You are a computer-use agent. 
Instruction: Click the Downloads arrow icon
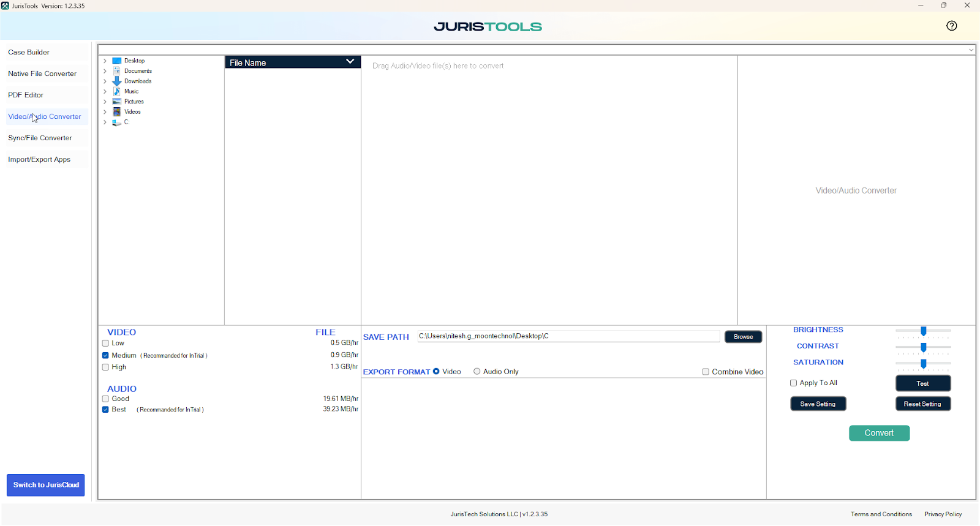(117, 81)
